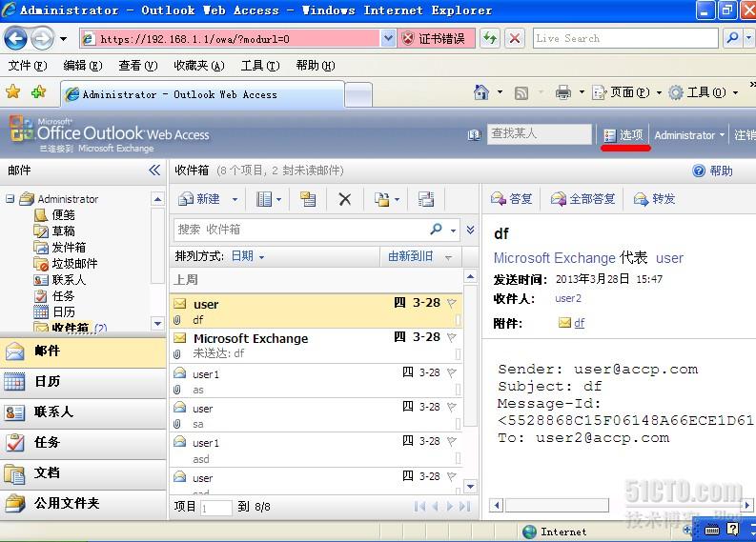Screen dimensions: 756x542
Task: Select the 发件箱 folder
Action: click(69, 248)
